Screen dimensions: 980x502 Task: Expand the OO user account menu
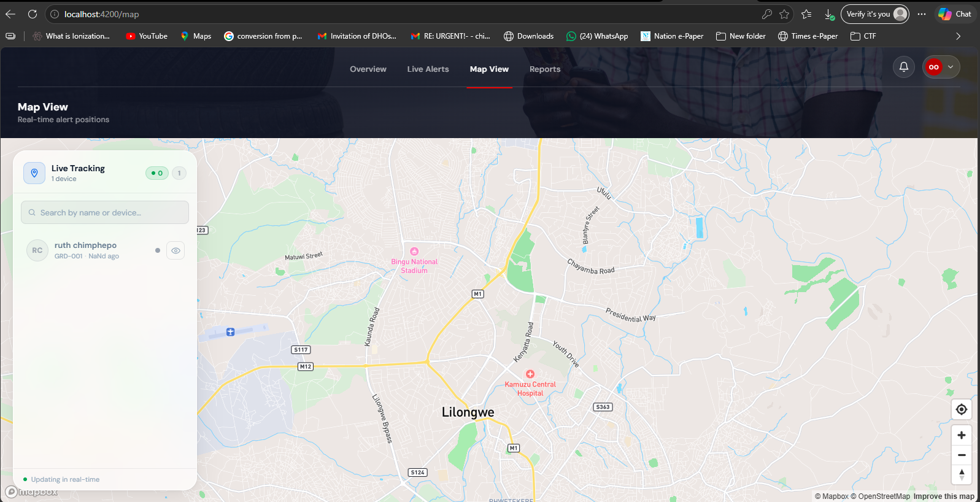(x=941, y=67)
